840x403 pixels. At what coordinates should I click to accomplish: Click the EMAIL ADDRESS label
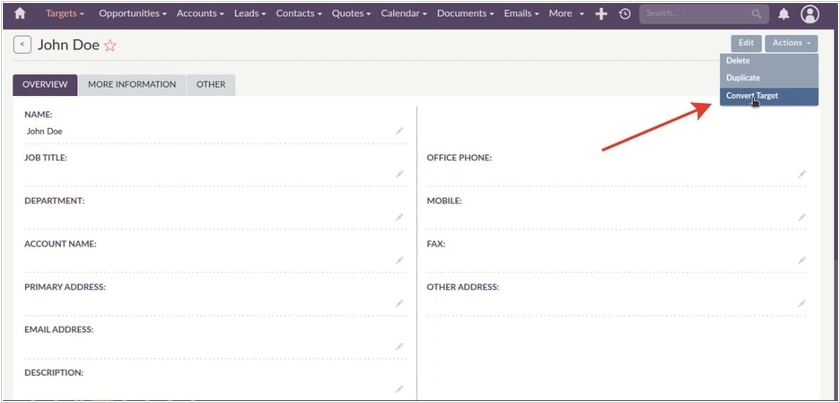pos(59,330)
